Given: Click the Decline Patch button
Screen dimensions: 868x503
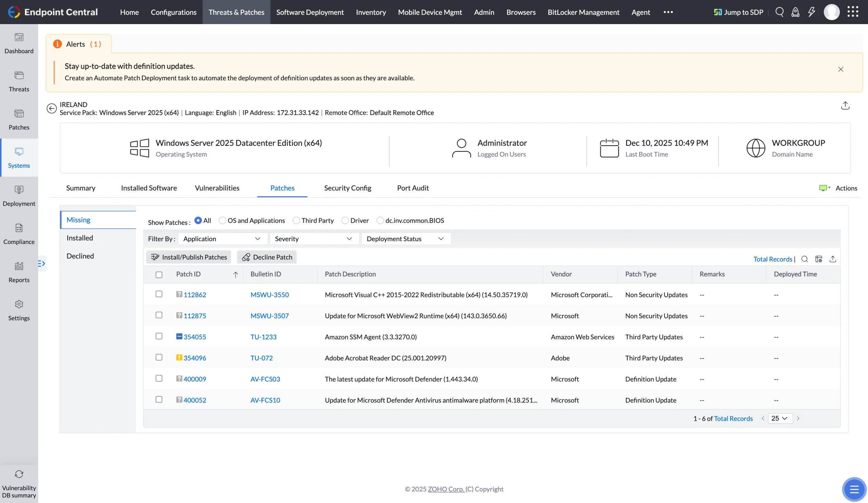Looking at the screenshot, I should click(x=267, y=257).
